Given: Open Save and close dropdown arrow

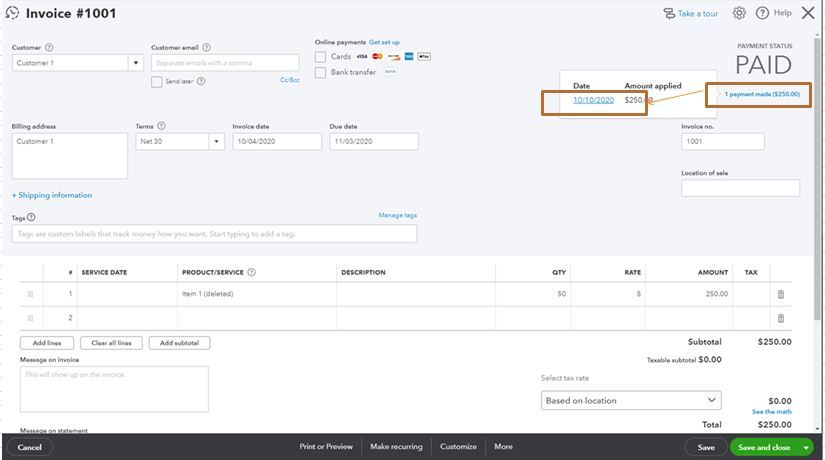Looking at the screenshot, I should pos(806,447).
